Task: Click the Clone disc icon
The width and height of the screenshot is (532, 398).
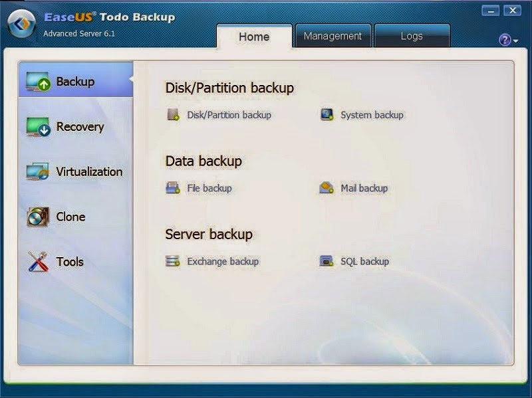Action: 38,217
